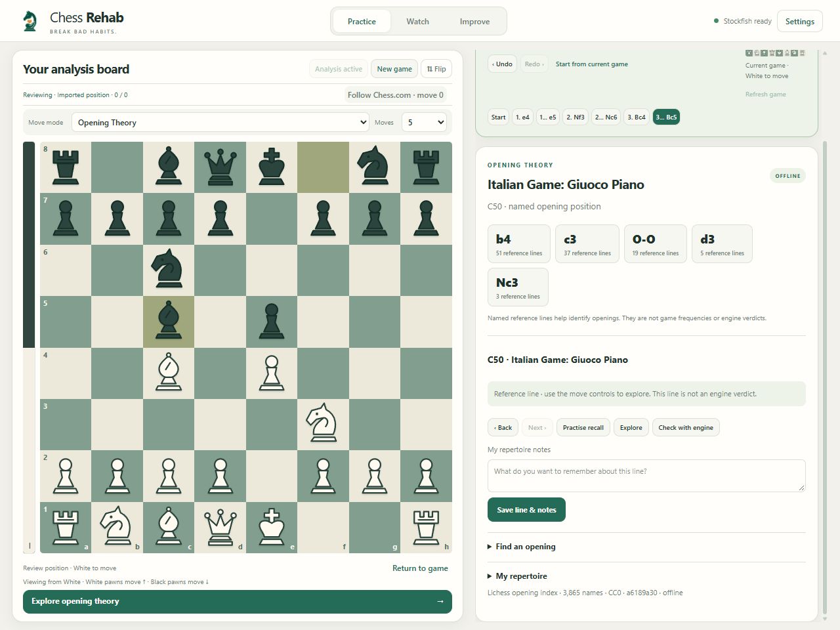Choose the b4 candidate move card
840x630 pixels.
(519, 243)
